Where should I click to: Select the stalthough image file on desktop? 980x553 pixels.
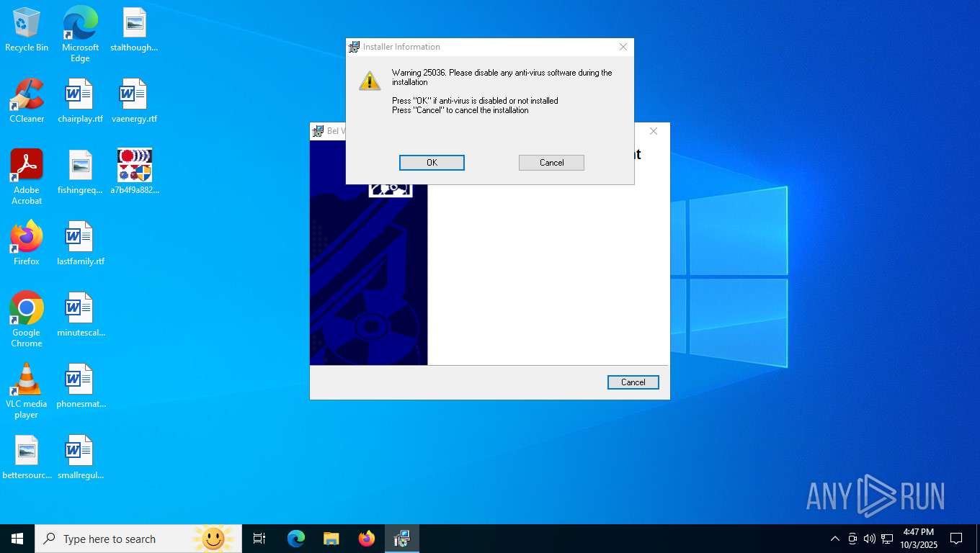[x=134, y=30]
